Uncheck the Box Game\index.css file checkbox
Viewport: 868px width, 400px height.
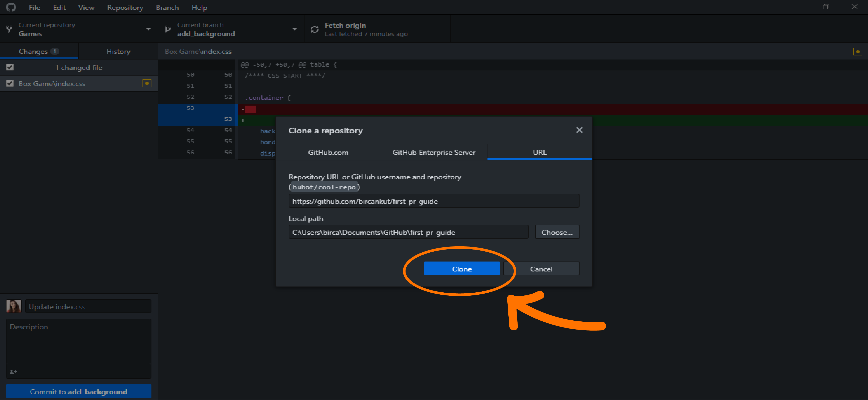[10, 83]
